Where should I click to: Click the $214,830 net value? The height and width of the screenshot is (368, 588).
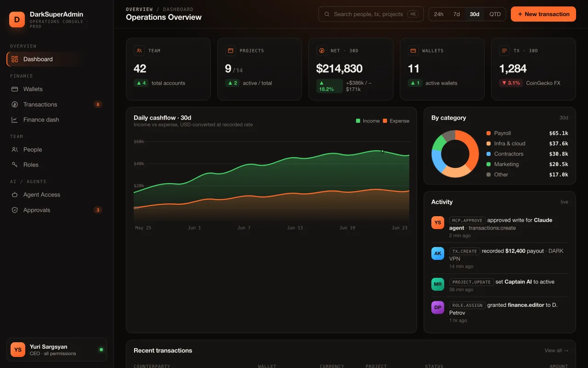(339, 69)
